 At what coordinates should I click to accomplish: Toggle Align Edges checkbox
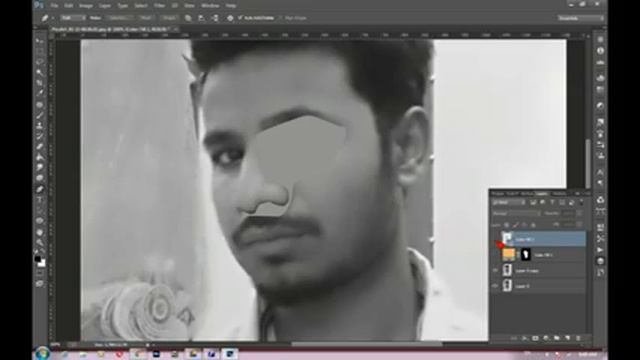tap(280, 18)
